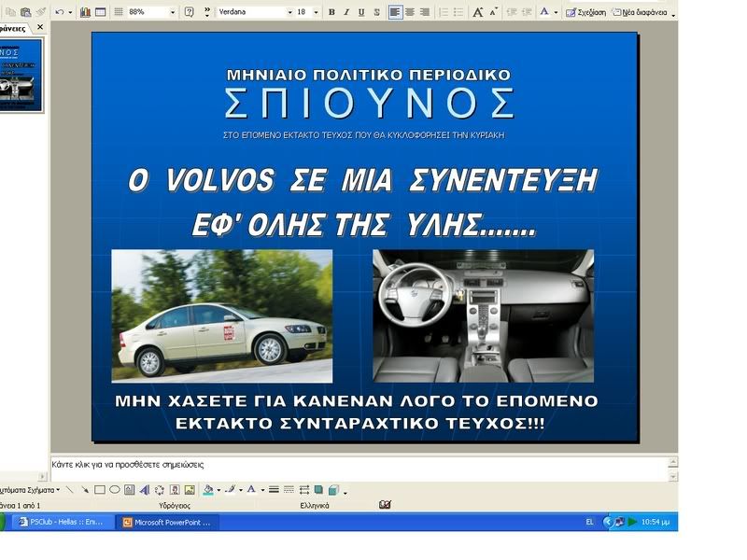Select the Text Box tool
Viewport: 747px width, 560px height.
129,489
